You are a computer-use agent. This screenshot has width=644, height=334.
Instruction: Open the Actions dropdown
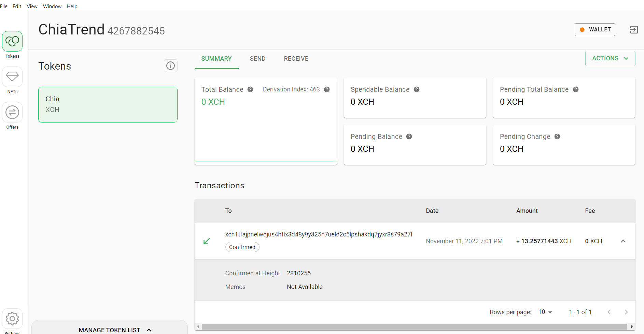610,58
